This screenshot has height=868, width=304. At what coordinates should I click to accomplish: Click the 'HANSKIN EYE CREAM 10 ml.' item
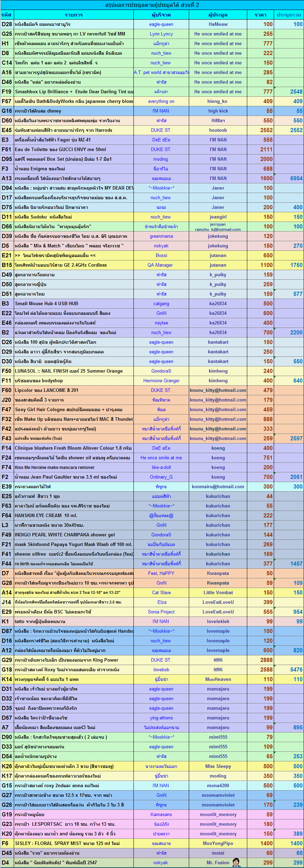point(74,516)
